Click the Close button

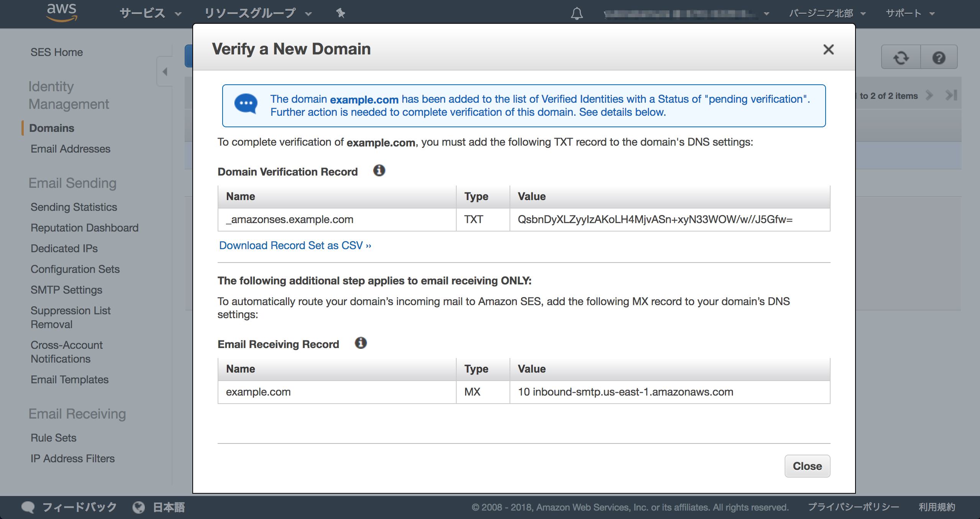click(807, 466)
